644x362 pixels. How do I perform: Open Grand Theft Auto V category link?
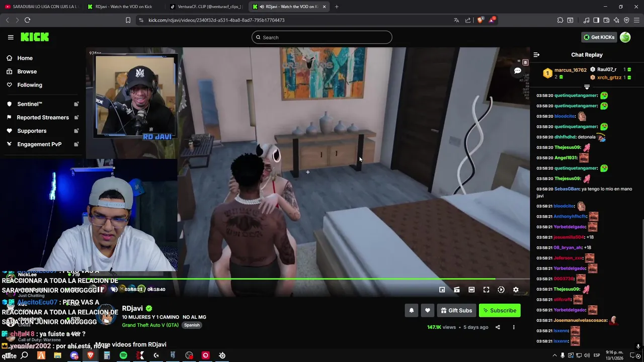151,325
